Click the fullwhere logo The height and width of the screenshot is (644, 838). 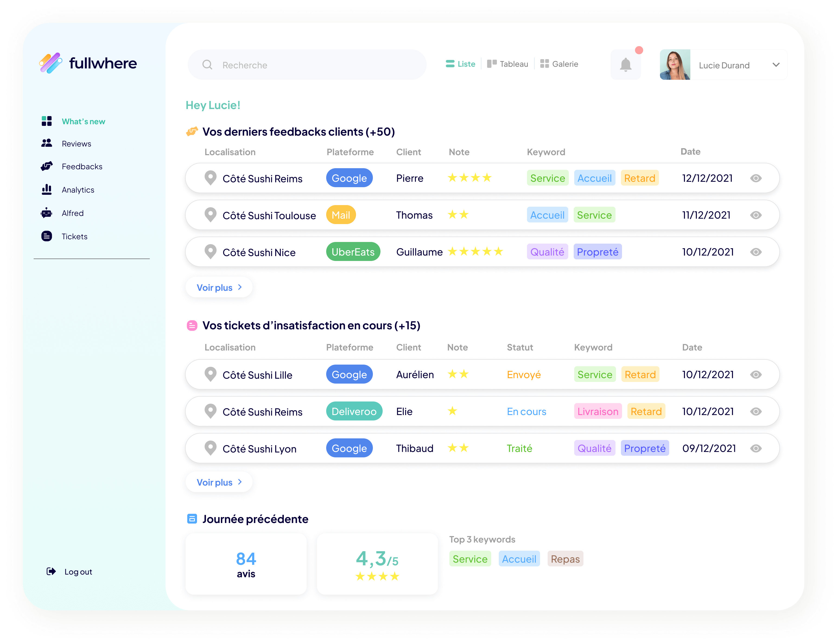coord(88,63)
